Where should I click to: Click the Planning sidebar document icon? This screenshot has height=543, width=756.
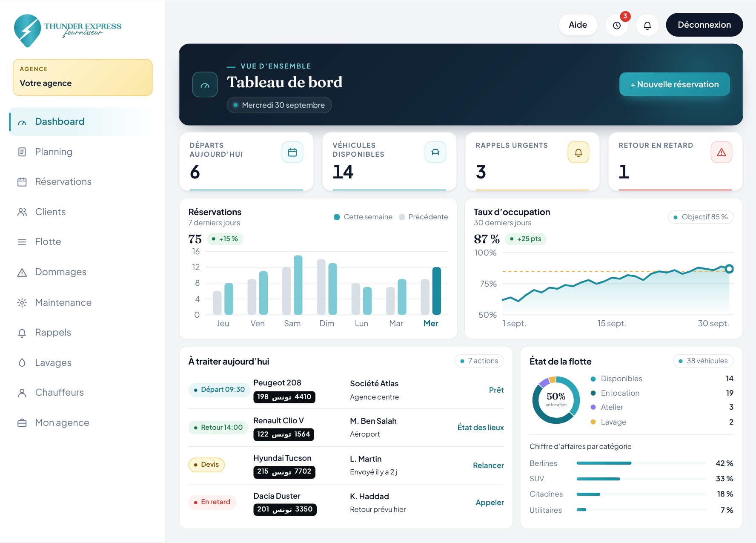(x=22, y=152)
